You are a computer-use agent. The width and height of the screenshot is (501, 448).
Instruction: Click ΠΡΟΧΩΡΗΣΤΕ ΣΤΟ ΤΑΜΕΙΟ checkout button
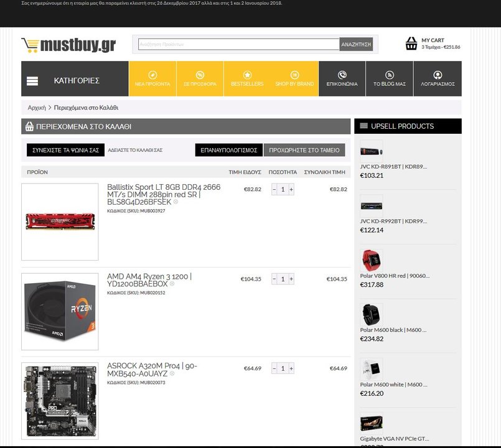(x=304, y=150)
